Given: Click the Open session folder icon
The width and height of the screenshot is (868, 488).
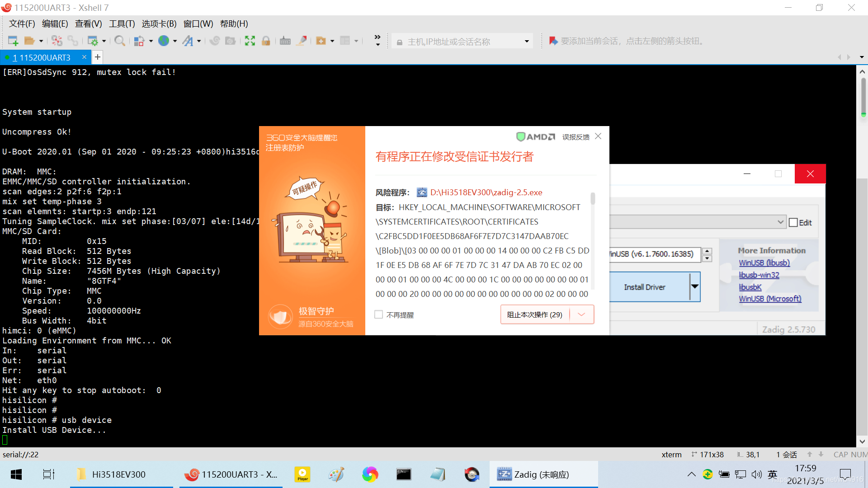Looking at the screenshot, I should click(29, 41).
